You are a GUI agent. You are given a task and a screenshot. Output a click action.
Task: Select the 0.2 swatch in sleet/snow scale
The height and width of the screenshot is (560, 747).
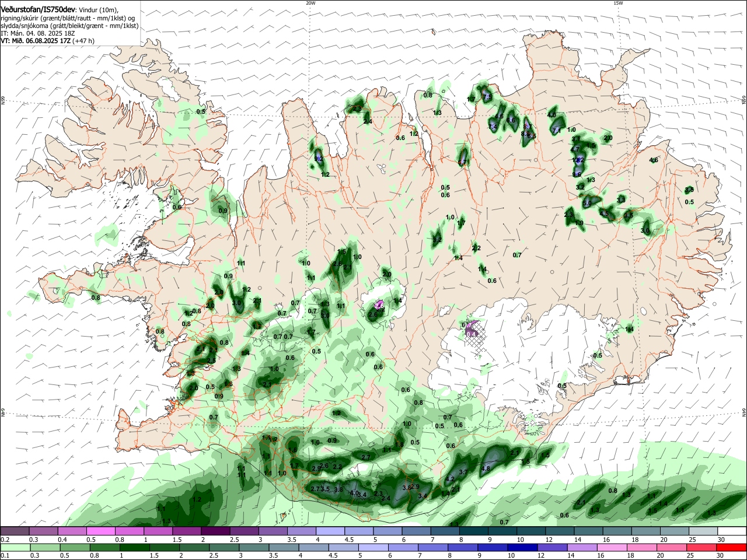15,531
